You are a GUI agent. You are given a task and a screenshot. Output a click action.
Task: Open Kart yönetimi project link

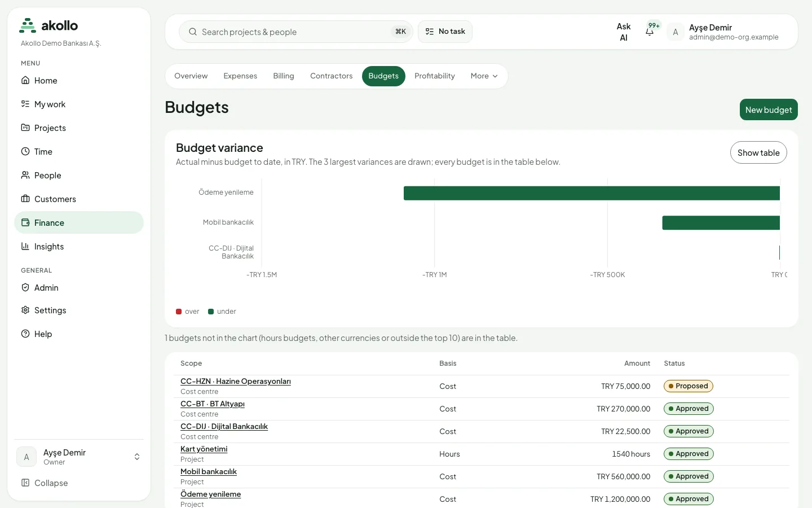[204, 449]
